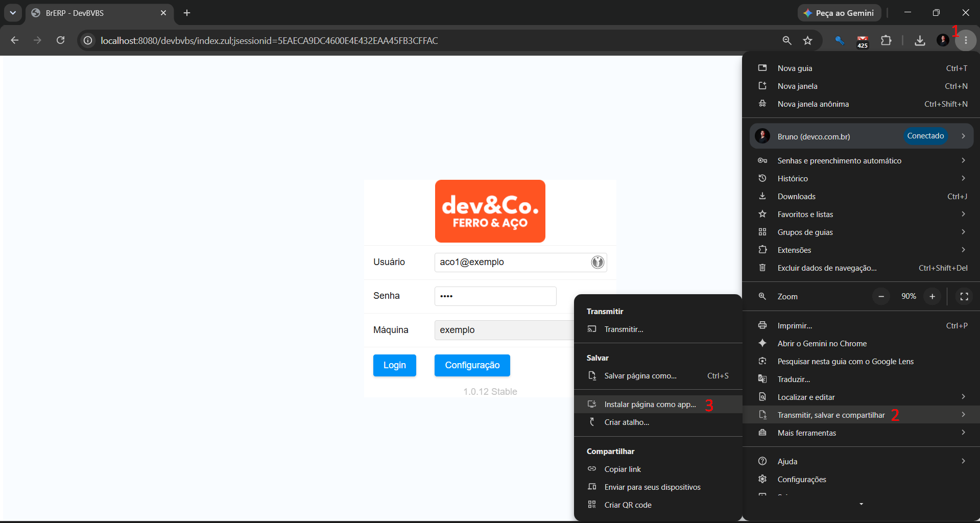
Task: Expand Mais ferramentas submenu
Action: pyautogui.click(x=862, y=433)
